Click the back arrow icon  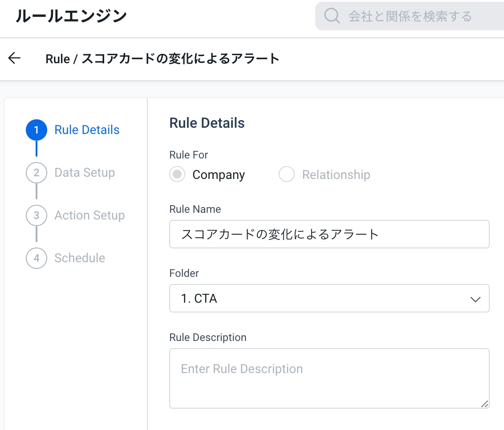click(x=15, y=58)
